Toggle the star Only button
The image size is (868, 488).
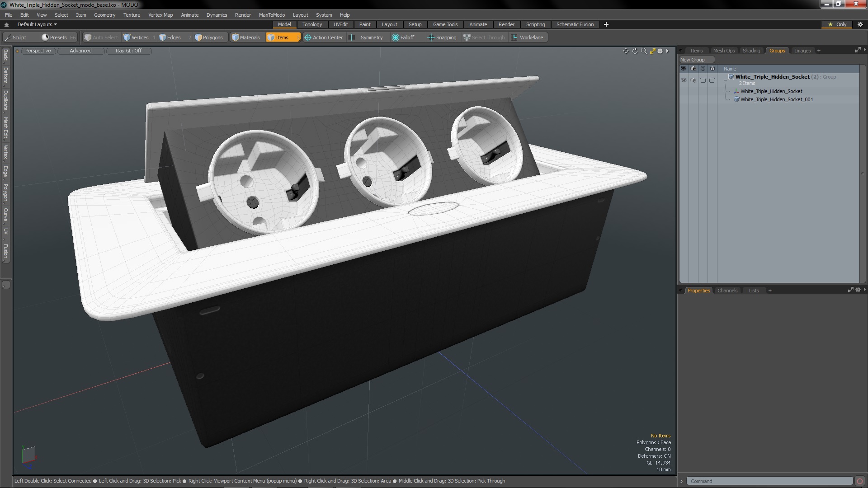pyautogui.click(x=837, y=24)
